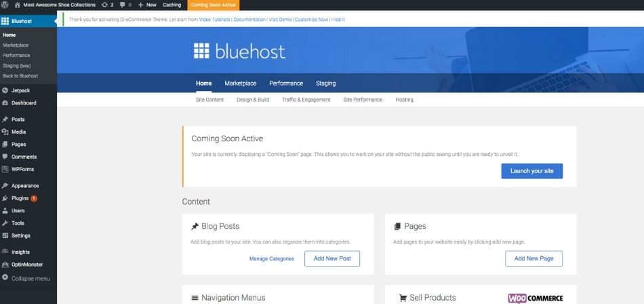Open the Marketplace tab in banner
Image resolution: width=644 pixels, height=304 pixels.
tap(240, 83)
